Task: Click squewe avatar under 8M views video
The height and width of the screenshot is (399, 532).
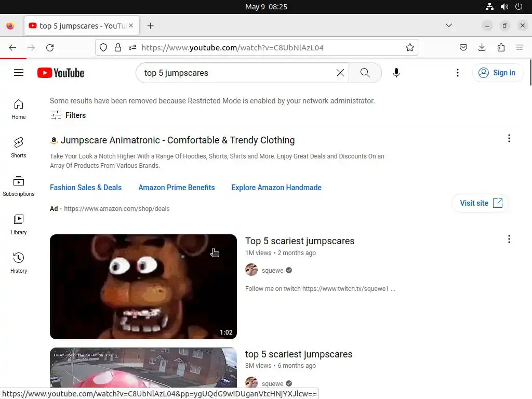Action: click(x=251, y=382)
